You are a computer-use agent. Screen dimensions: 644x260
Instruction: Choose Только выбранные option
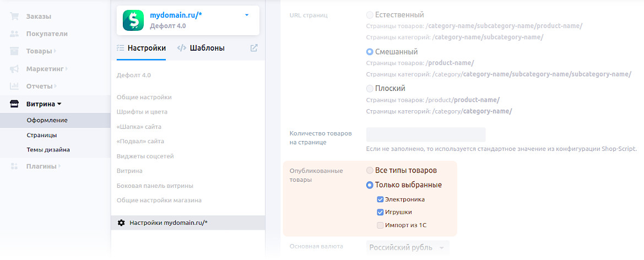pos(370,185)
